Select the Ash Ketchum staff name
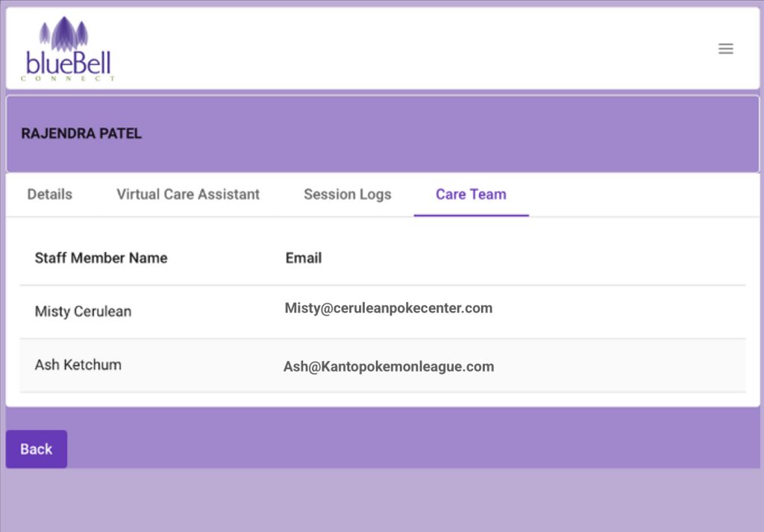 pos(78,365)
